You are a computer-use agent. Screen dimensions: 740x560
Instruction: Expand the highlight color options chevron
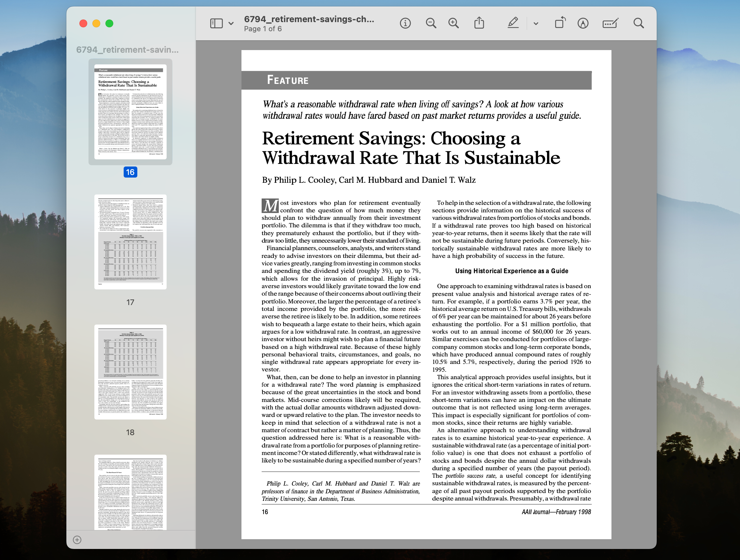[x=536, y=23]
